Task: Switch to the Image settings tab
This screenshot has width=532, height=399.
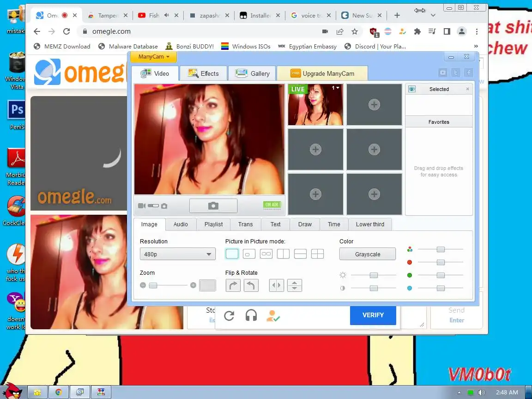Action: [149, 224]
